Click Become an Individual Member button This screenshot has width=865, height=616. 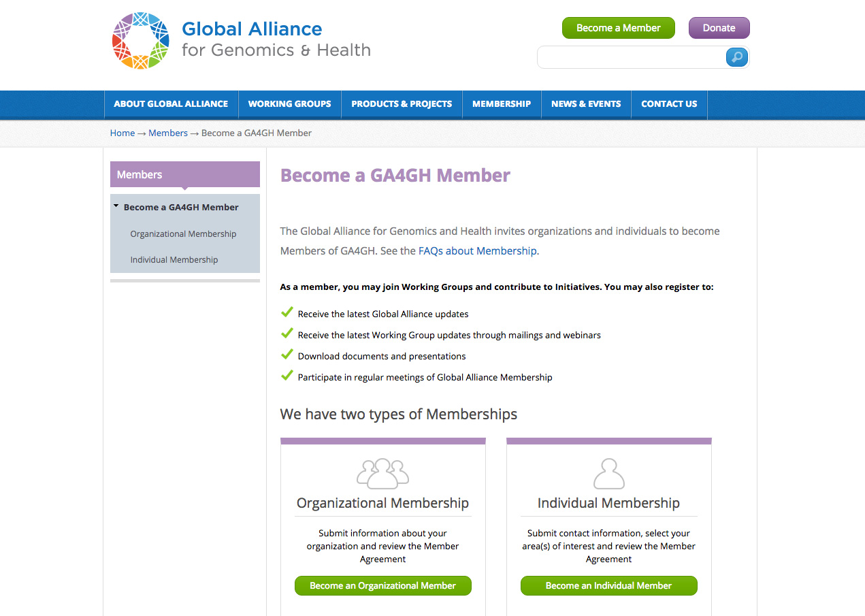click(608, 585)
